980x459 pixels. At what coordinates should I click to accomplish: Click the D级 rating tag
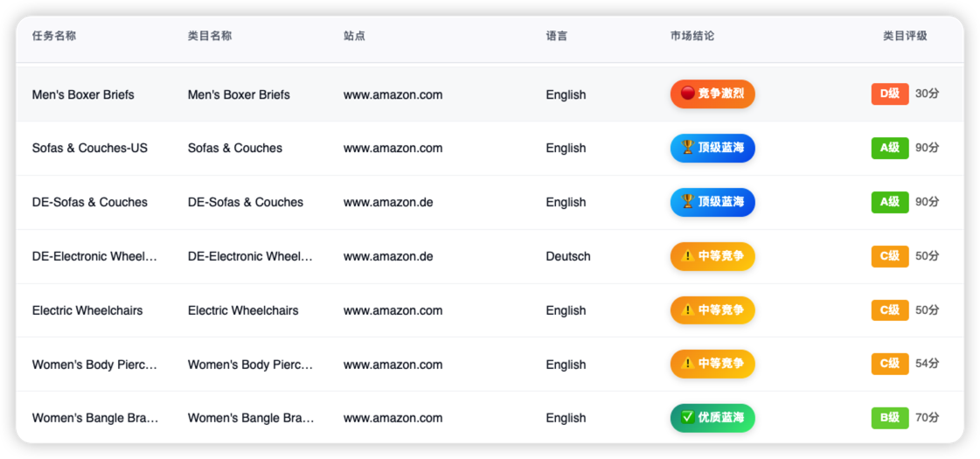click(x=890, y=94)
